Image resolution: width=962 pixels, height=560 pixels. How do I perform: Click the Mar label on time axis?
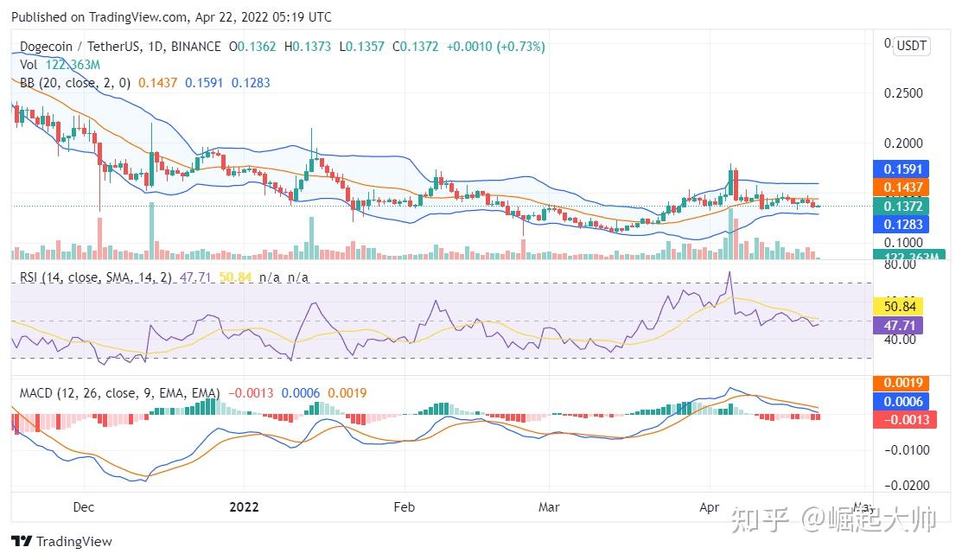tap(549, 507)
